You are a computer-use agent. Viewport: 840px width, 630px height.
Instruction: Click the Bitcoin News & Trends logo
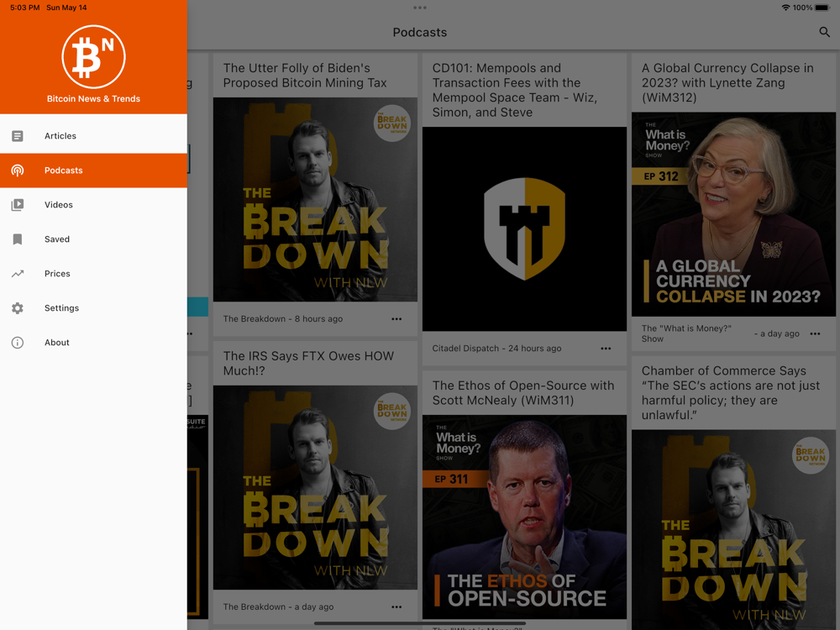pos(93,56)
